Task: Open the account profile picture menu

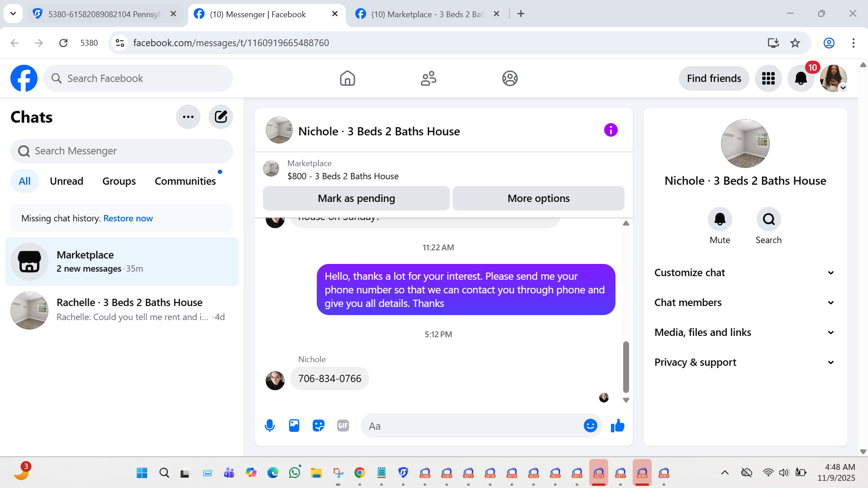Action: [833, 78]
